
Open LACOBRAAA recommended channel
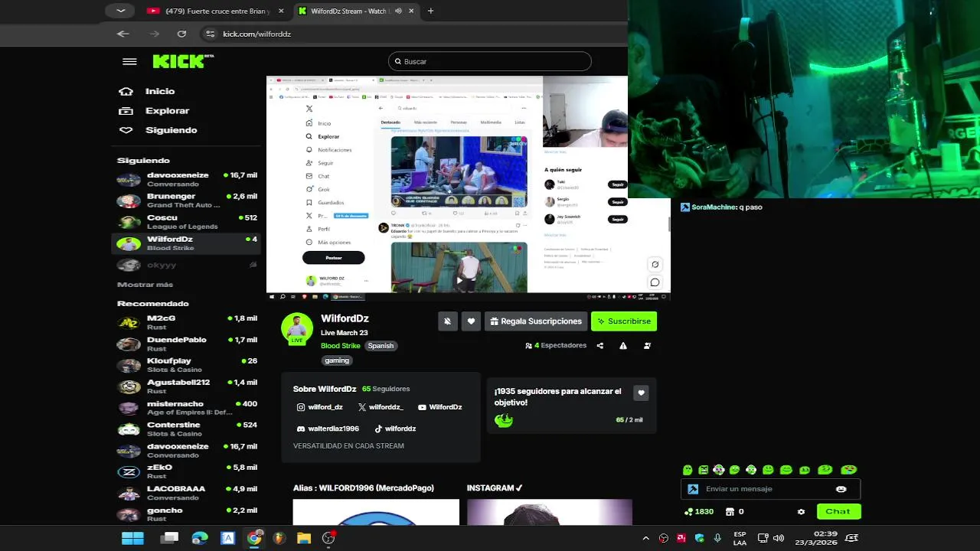186,493
